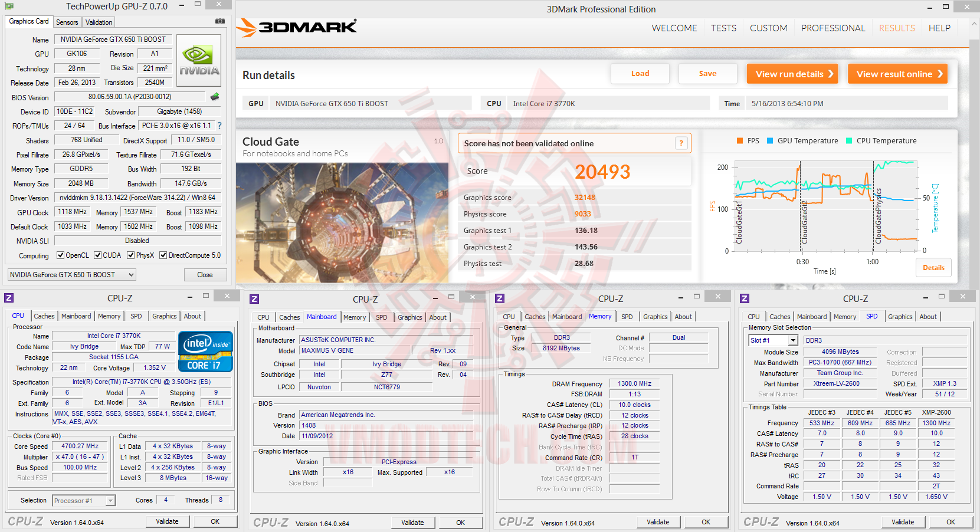980x532 pixels.
Task: Select the RESULTS tab in 3DMark
Action: (897, 28)
